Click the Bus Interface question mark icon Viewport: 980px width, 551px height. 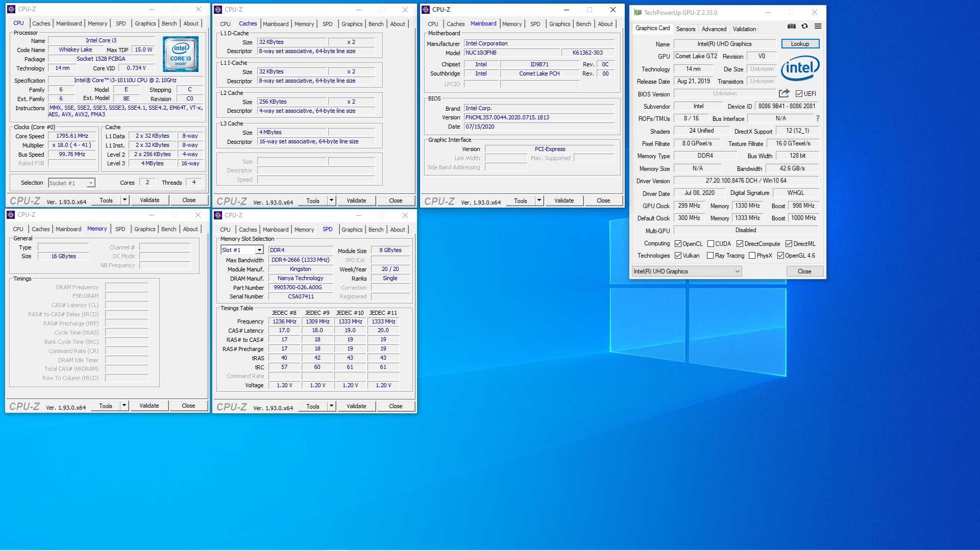point(817,118)
